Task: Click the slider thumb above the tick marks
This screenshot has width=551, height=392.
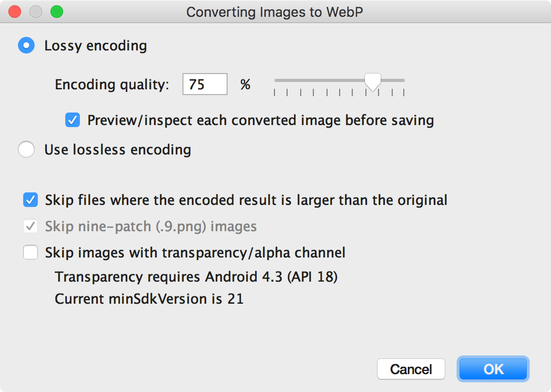Action: point(373,80)
